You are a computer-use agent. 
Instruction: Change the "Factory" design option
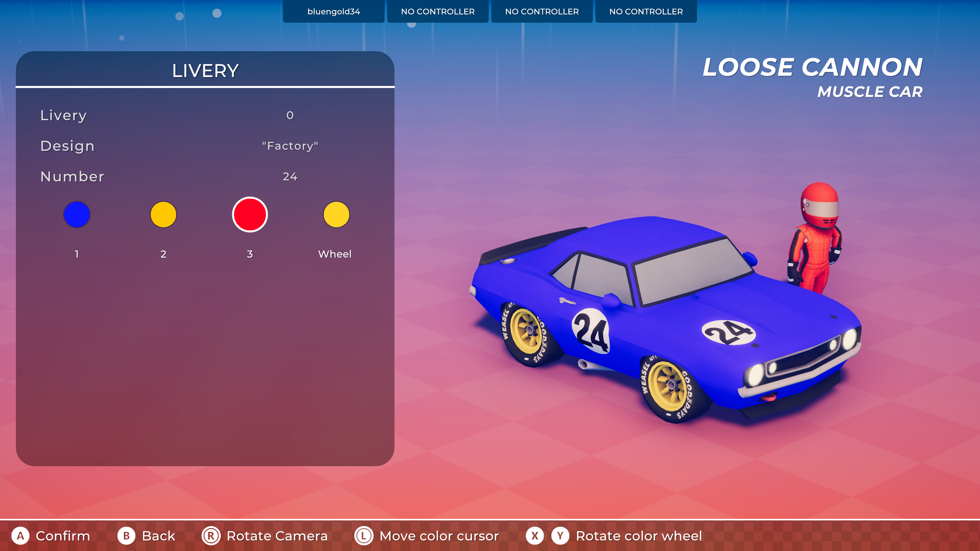point(290,146)
